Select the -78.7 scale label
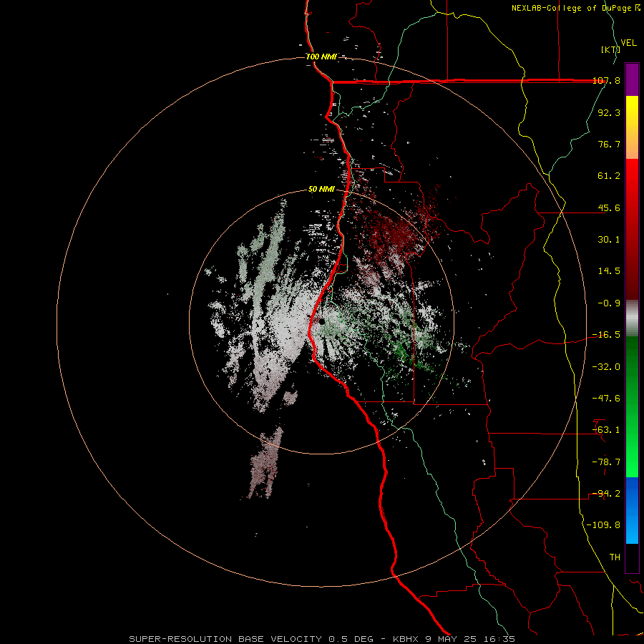The height and width of the screenshot is (644, 644). 606,462
